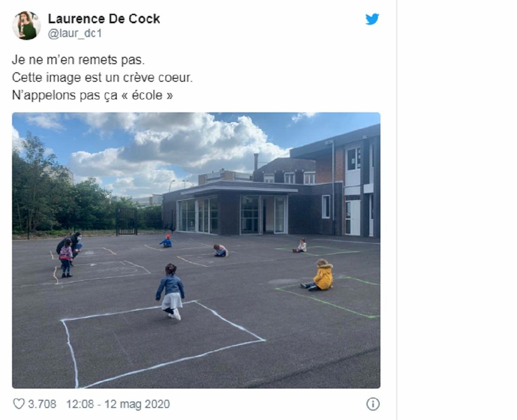Click the girl in the white skirt

coord(172,291)
